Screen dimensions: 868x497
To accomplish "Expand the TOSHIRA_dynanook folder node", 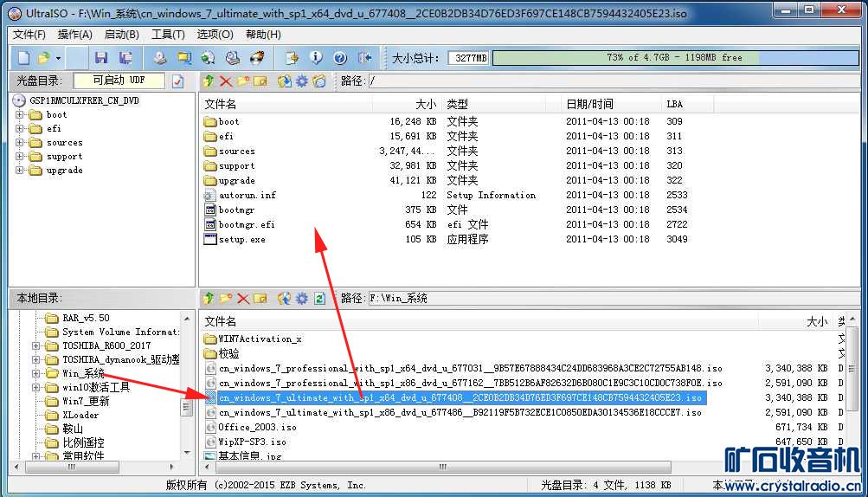I will [36, 359].
